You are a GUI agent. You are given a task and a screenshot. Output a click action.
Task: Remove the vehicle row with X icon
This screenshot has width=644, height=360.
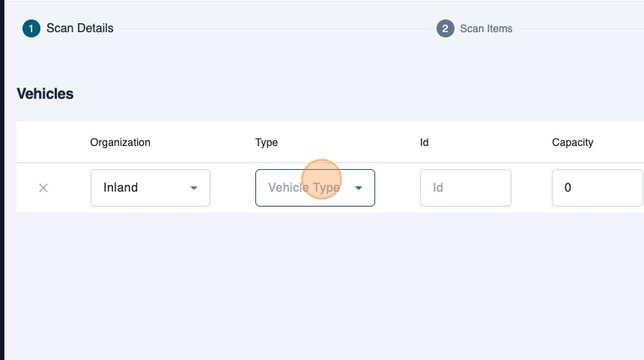pos(43,188)
